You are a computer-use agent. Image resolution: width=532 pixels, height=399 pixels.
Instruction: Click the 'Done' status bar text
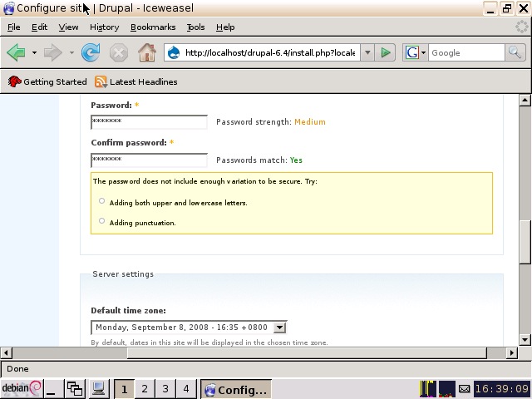[17, 369]
